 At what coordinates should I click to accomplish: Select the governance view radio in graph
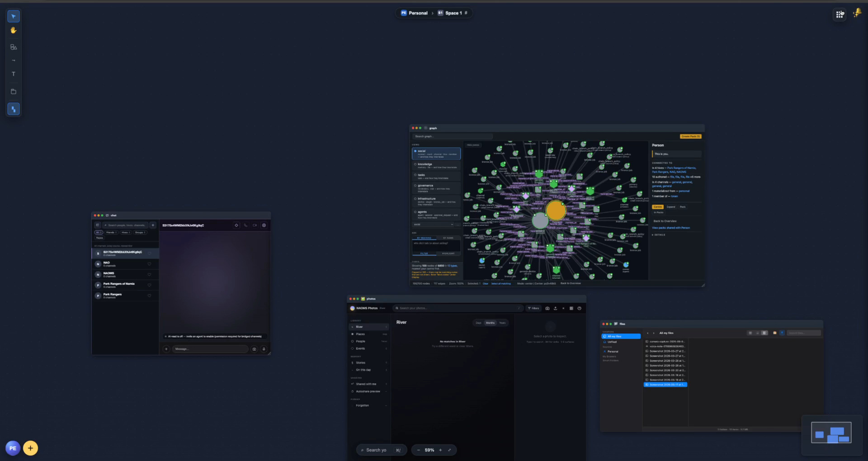415,185
